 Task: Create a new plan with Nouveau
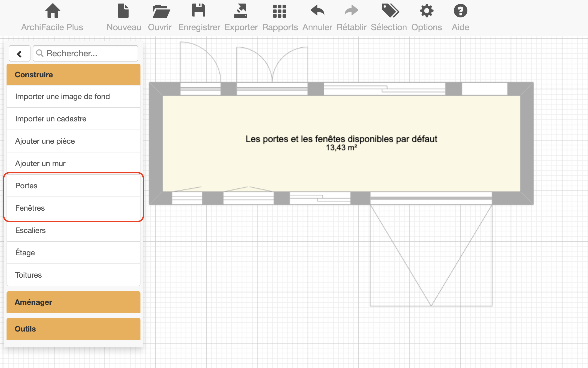point(124,11)
